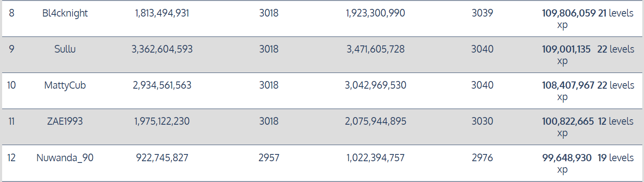644x182 pixels.
Task: Select Bl4cknight's ending level 3039
Action: [482, 13]
